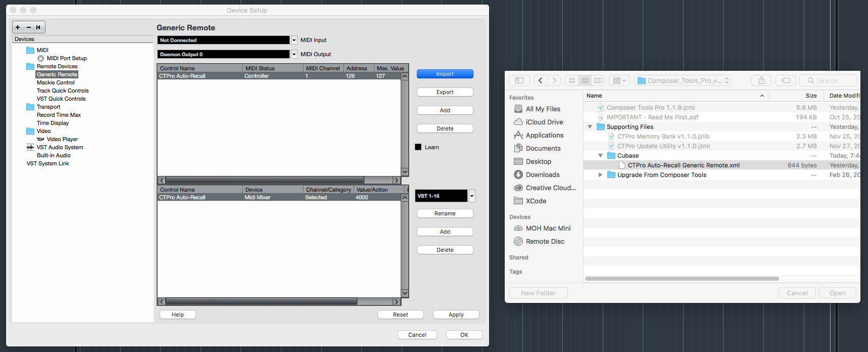The height and width of the screenshot is (352, 868).
Task: Go back in the file dialog
Action: (x=541, y=80)
